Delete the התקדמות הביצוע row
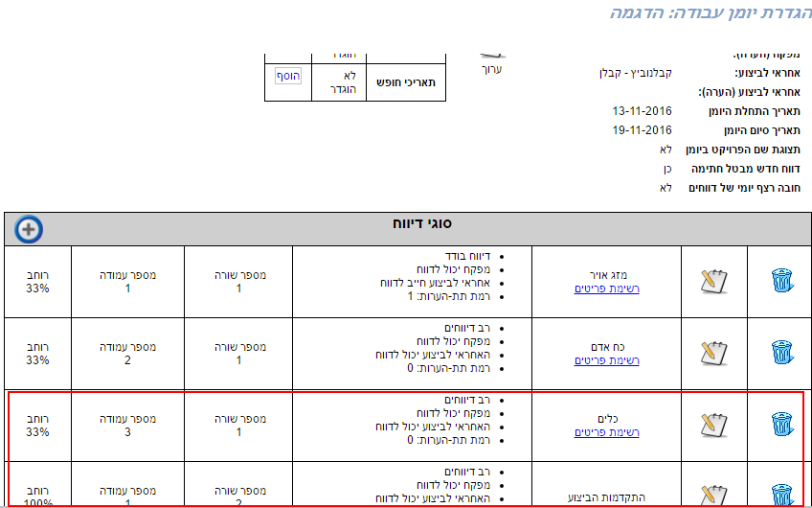Image resolution: width=812 pixels, height=508 pixels. point(782,493)
